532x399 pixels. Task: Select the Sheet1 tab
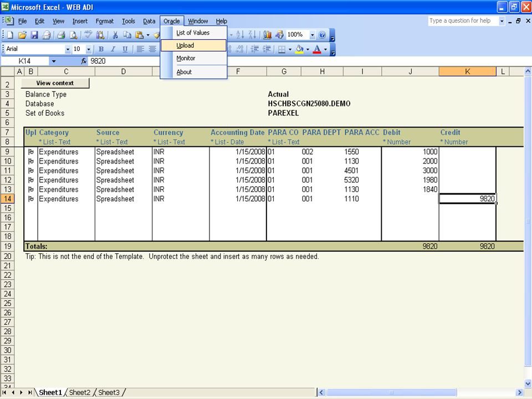[x=50, y=392]
